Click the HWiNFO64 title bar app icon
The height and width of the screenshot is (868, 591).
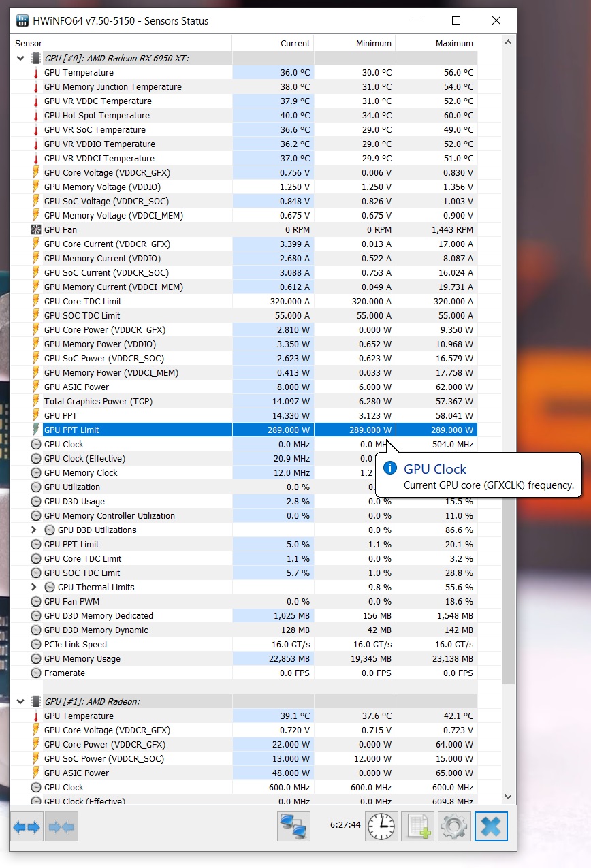pyautogui.click(x=22, y=20)
